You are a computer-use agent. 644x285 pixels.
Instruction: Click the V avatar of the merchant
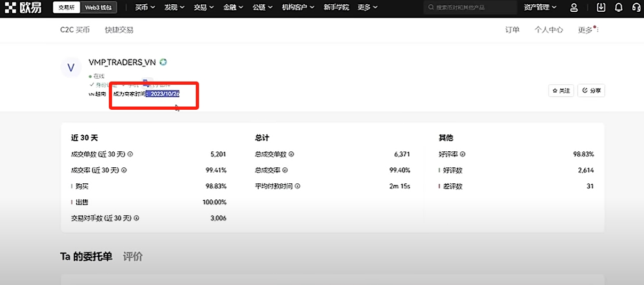71,67
